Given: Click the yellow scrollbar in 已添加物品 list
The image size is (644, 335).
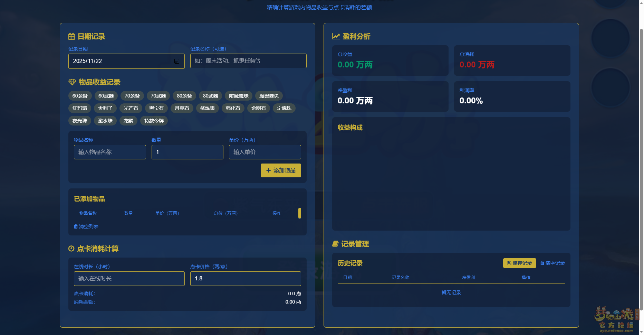Looking at the screenshot, I should [299, 213].
